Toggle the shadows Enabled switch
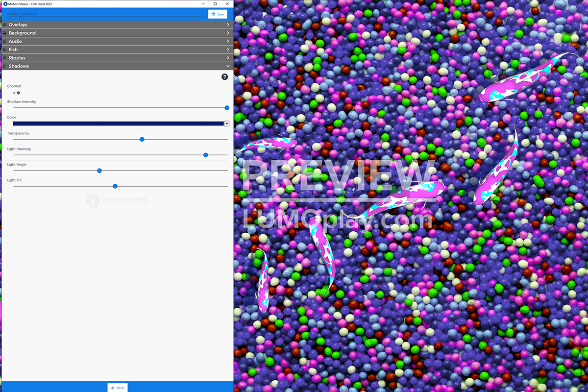The height and width of the screenshot is (392, 588). (16, 93)
